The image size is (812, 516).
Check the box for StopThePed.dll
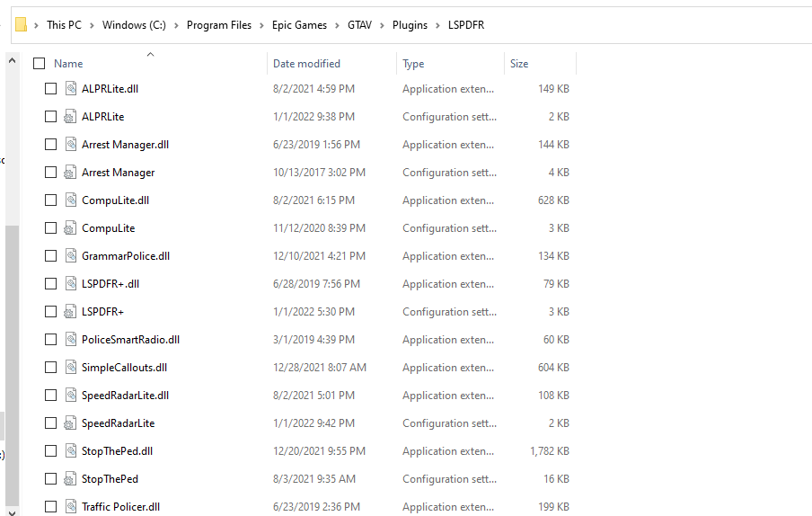pos(50,451)
